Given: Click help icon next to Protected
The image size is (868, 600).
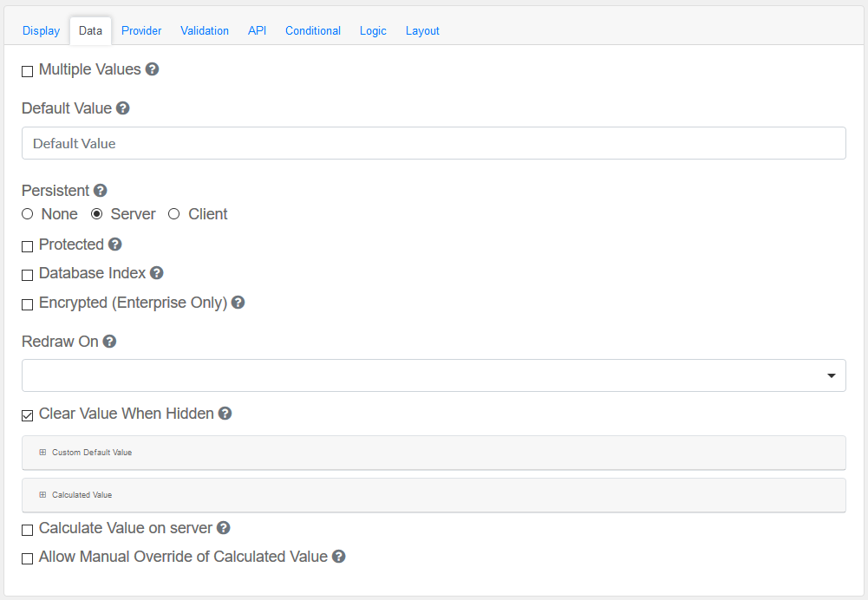Looking at the screenshot, I should point(115,245).
